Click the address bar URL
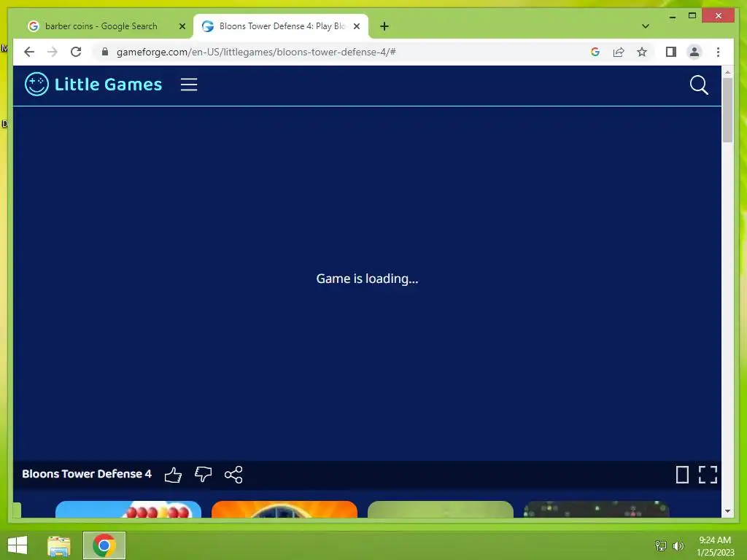 tap(256, 52)
